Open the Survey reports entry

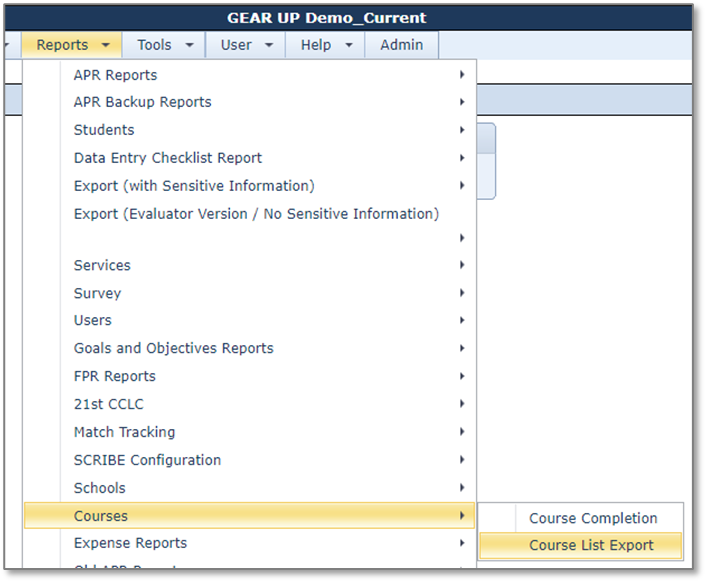[250, 293]
